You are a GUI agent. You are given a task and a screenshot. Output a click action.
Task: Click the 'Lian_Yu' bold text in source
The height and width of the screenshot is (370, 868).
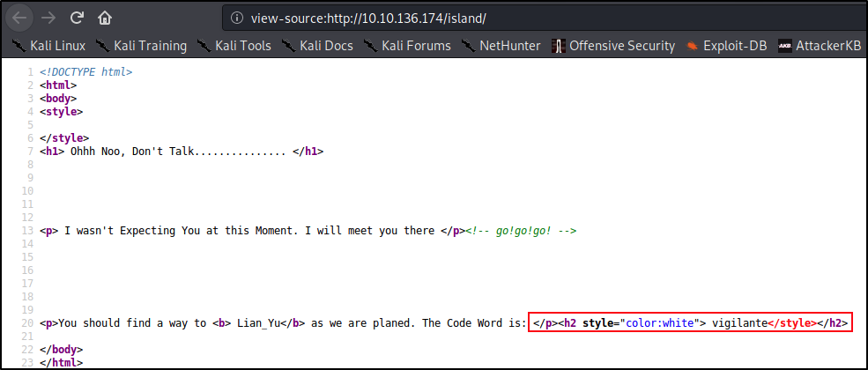pos(256,323)
